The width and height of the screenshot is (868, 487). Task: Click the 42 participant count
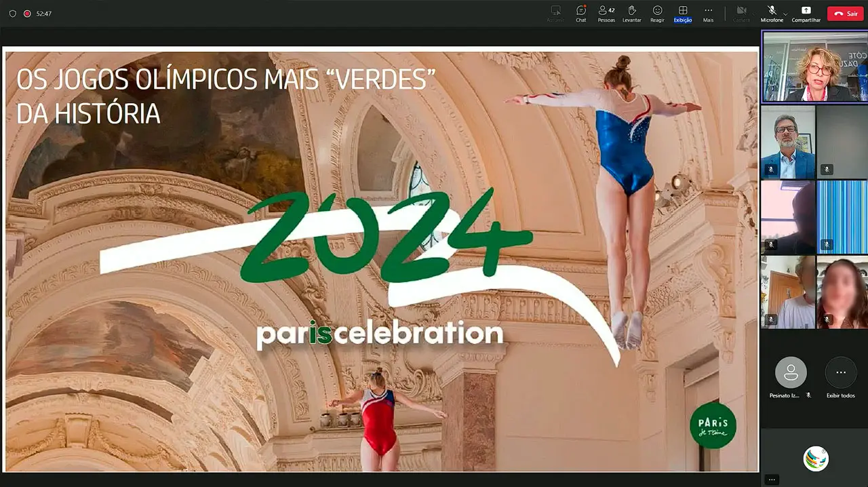[x=612, y=10]
